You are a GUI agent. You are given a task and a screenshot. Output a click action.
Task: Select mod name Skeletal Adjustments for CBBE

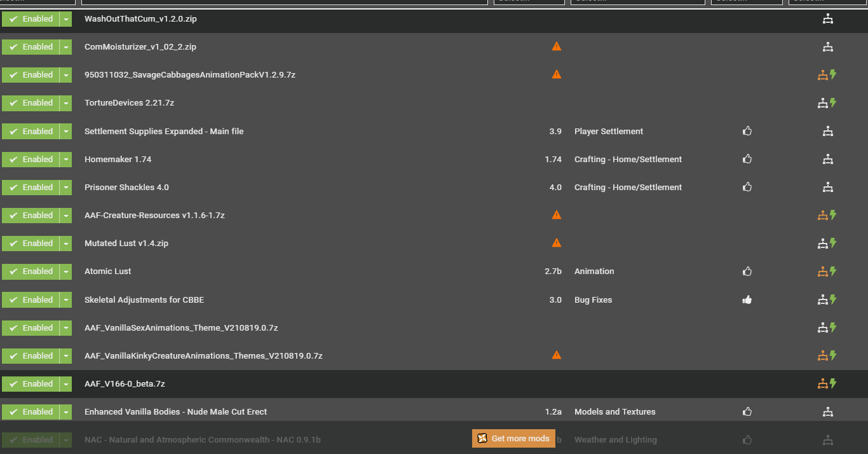tap(144, 300)
